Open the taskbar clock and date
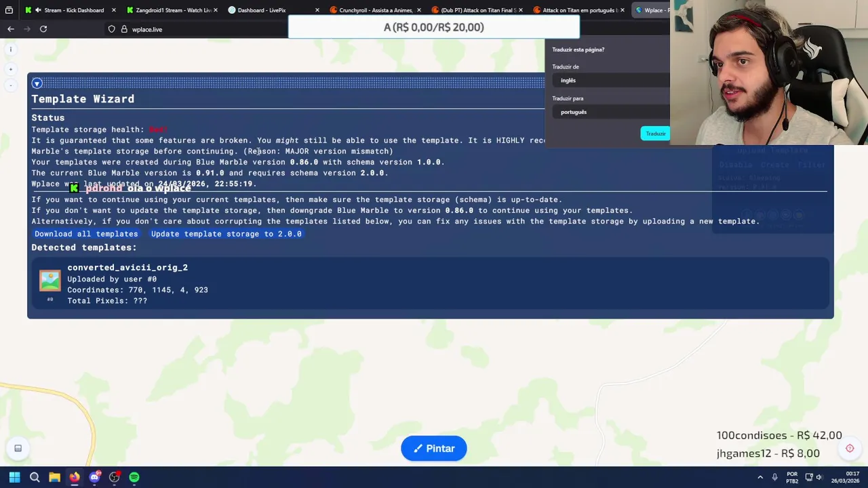 coord(845,477)
